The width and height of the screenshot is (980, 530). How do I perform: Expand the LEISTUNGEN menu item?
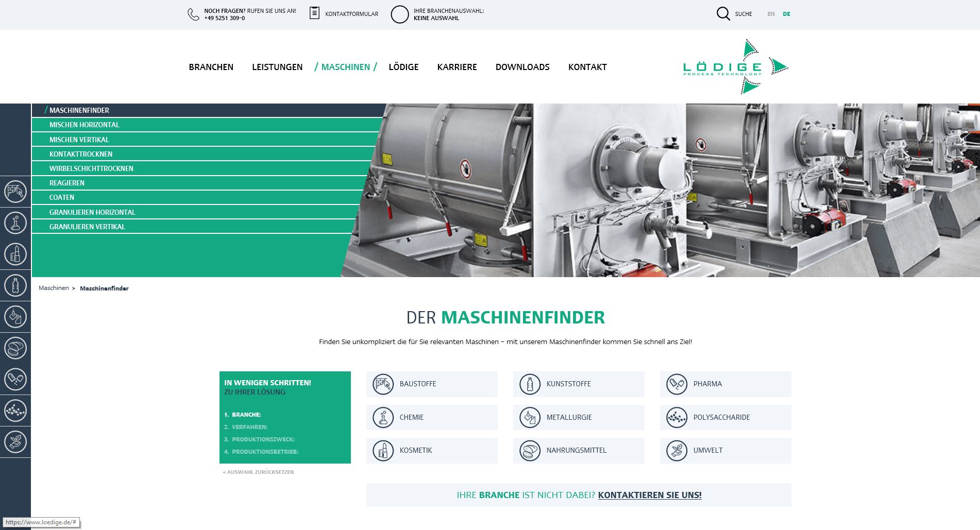click(277, 67)
